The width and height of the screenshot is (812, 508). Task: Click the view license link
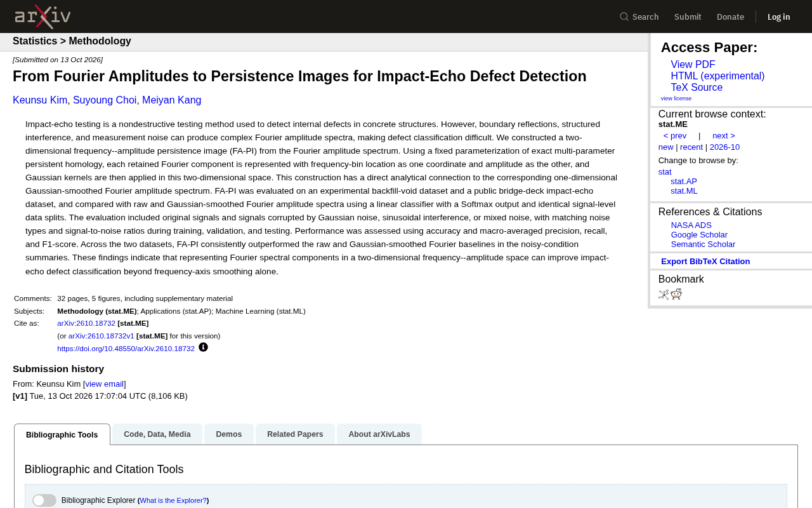(x=676, y=98)
